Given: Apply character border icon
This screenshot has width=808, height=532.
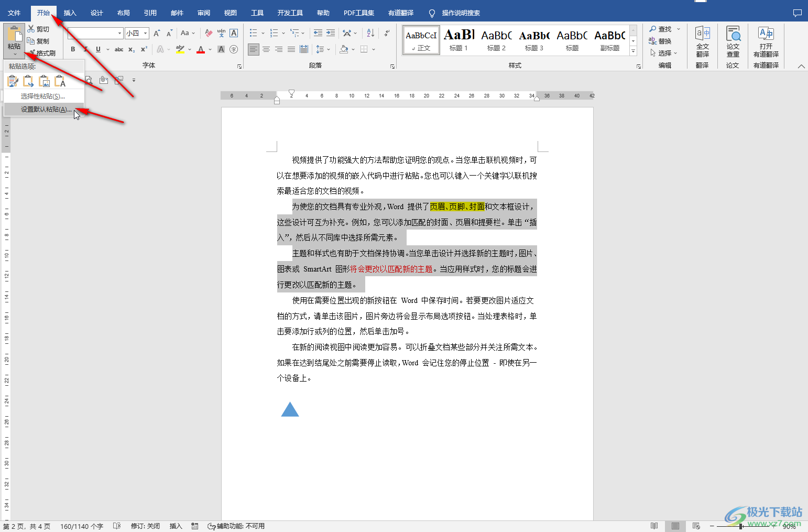Looking at the screenshot, I should (x=234, y=33).
